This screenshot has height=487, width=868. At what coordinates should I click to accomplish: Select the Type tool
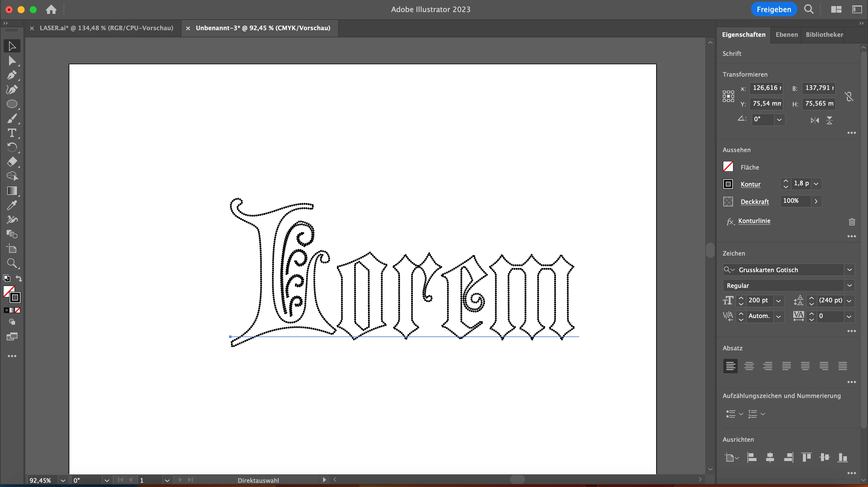pos(12,133)
